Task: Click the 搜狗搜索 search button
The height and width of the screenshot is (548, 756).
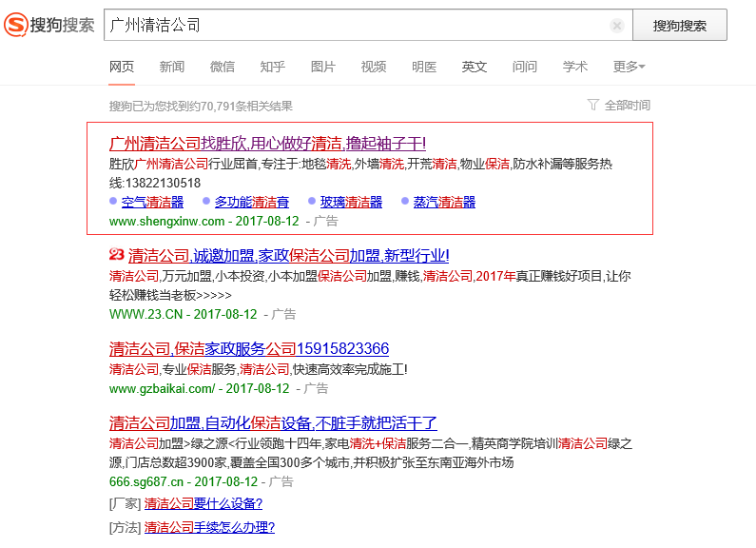Action: (x=680, y=25)
